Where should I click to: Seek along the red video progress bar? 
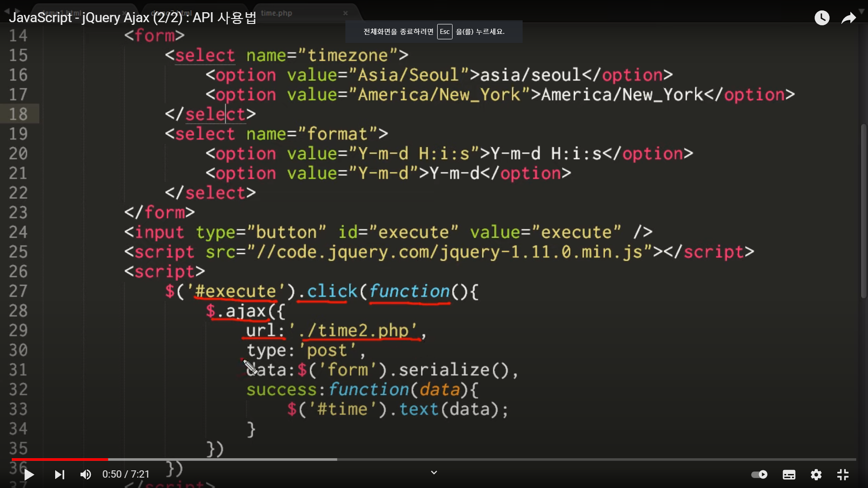434,460
